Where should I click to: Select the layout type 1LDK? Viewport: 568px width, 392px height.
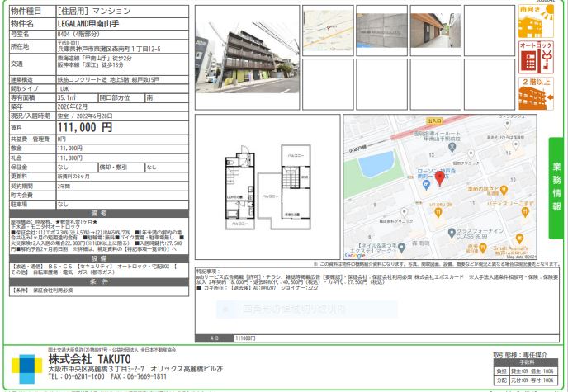point(63,88)
